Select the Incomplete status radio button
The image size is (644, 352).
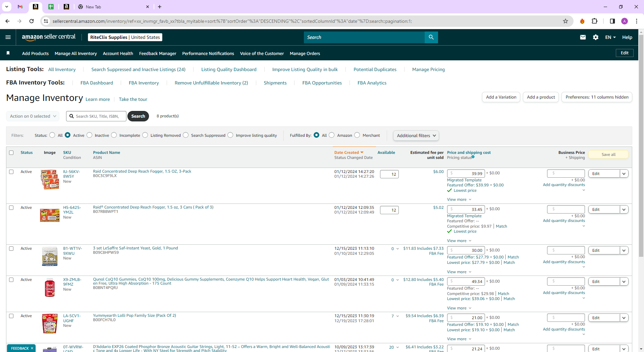(x=114, y=135)
